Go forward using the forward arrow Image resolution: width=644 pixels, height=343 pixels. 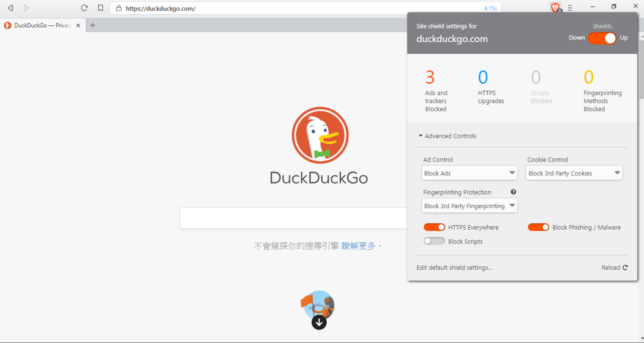click(26, 8)
